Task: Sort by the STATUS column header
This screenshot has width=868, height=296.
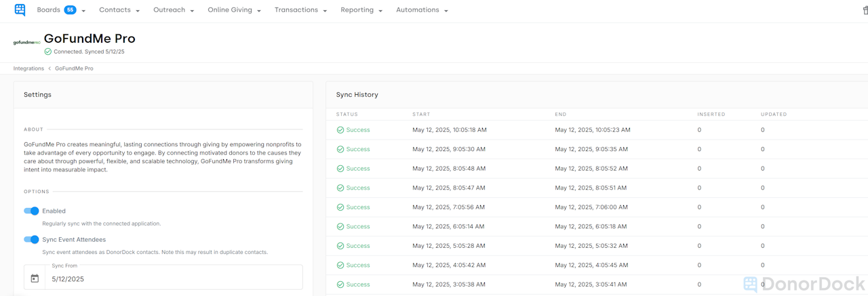Action: (x=347, y=114)
